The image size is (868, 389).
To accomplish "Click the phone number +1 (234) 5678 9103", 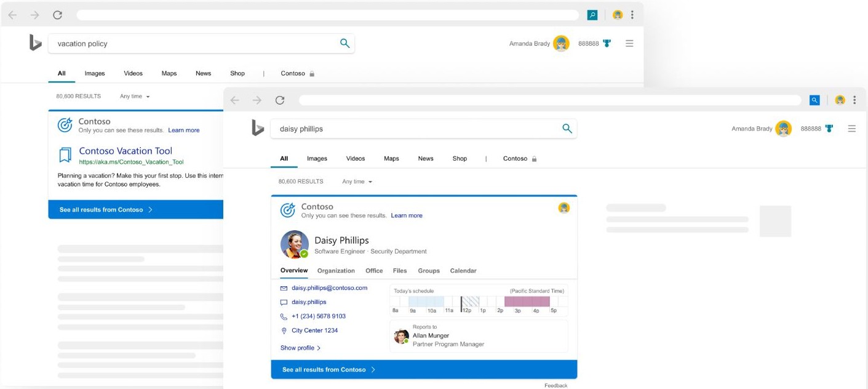I will click(319, 316).
